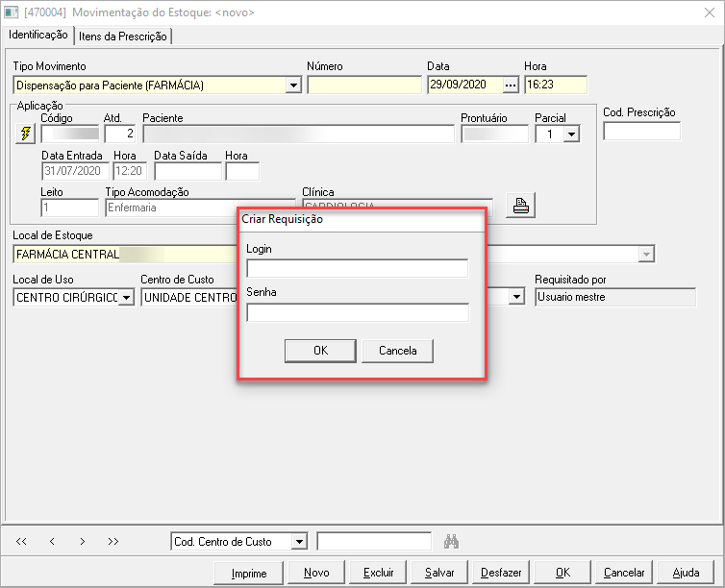This screenshot has height=588, width=725.
Task: Open the Local de Uso dropdown
Action: click(x=126, y=298)
